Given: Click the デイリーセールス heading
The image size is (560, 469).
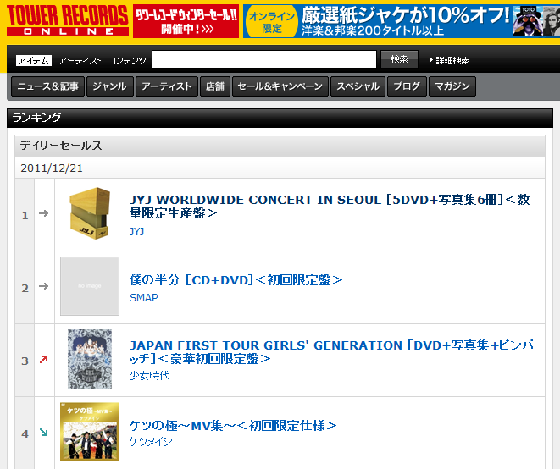Looking at the screenshot, I should [61, 145].
